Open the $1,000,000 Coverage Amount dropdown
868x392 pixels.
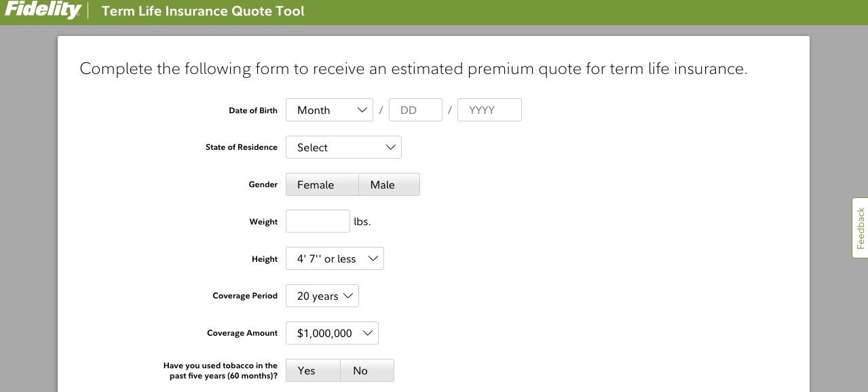point(332,333)
